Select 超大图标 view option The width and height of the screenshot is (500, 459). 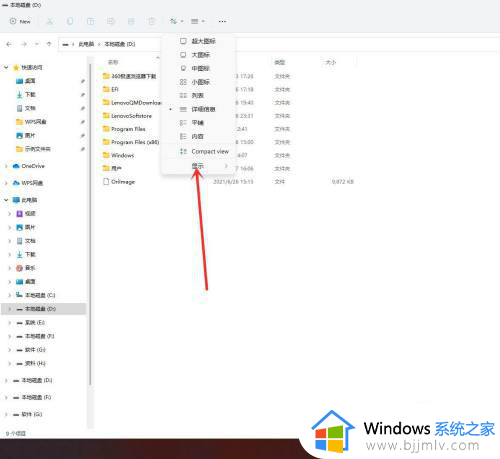(x=198, y=41)
